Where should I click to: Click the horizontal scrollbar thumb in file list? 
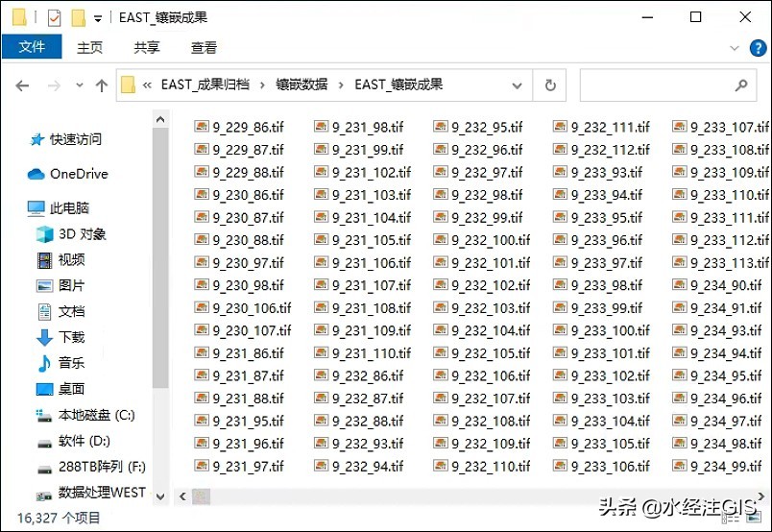tap(201, 496)
